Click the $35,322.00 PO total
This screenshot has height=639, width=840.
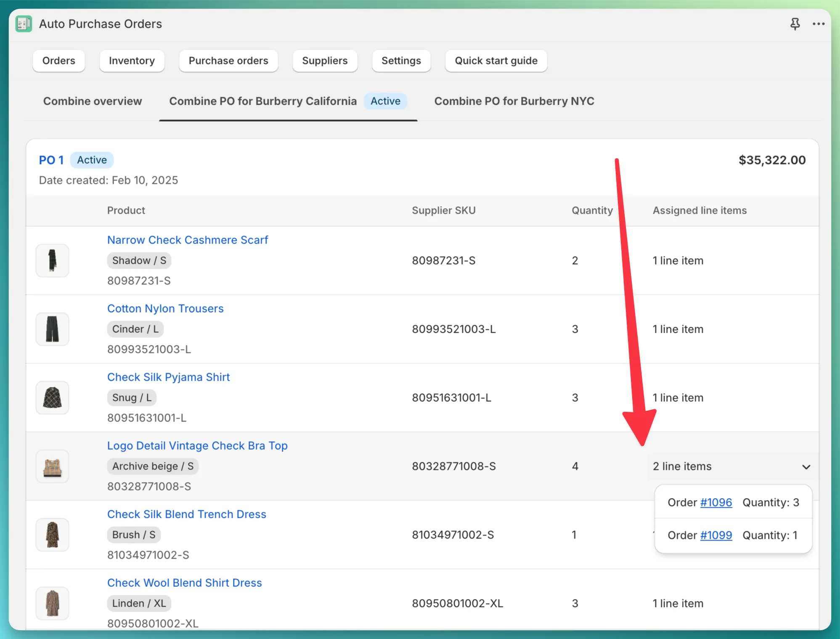coord(772,160)
